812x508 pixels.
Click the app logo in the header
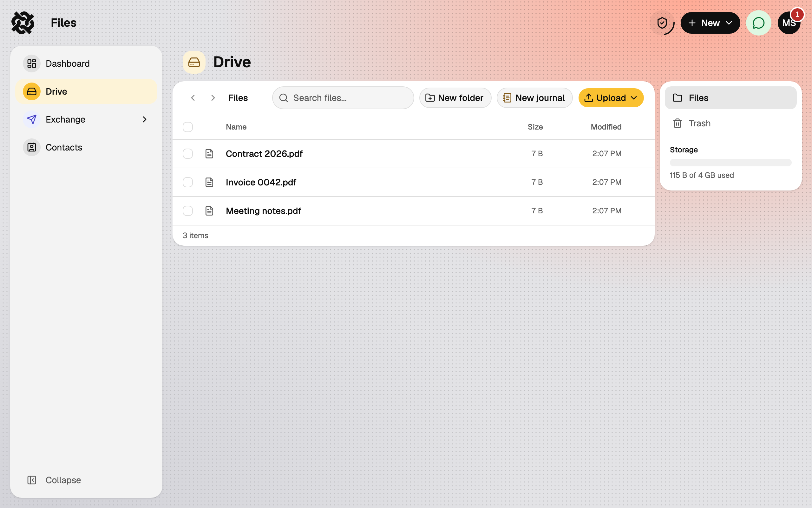(x=23, y=23)
